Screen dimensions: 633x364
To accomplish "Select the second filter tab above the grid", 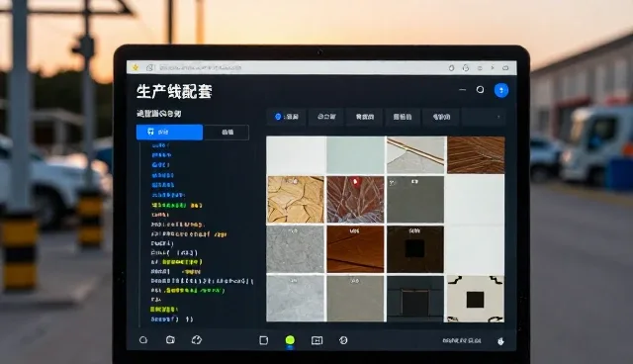I will (x=326, y=117).
